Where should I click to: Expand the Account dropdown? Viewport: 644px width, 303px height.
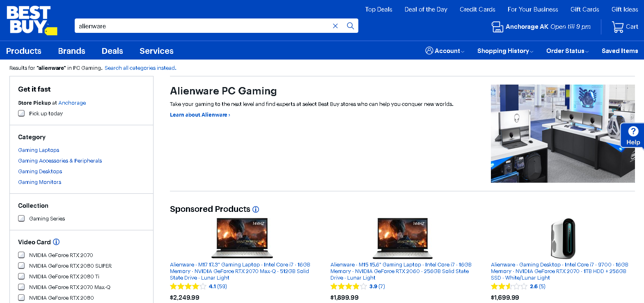445,51
